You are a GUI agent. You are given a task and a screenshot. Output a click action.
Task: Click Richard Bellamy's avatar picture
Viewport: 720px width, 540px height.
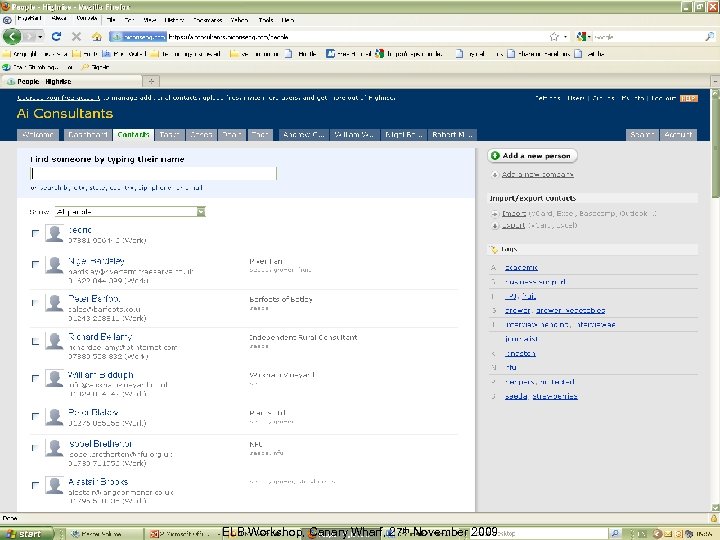[x=54, y=341]
